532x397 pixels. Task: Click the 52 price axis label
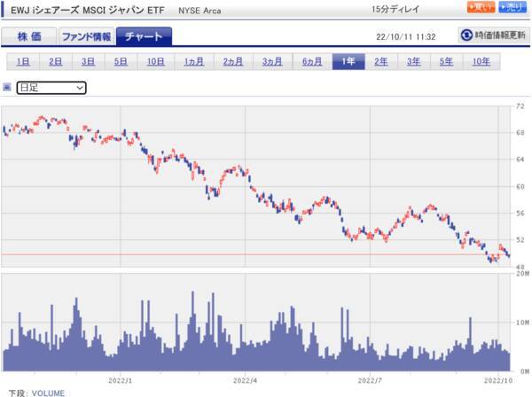pyautogui.click(x=520, y=239)
